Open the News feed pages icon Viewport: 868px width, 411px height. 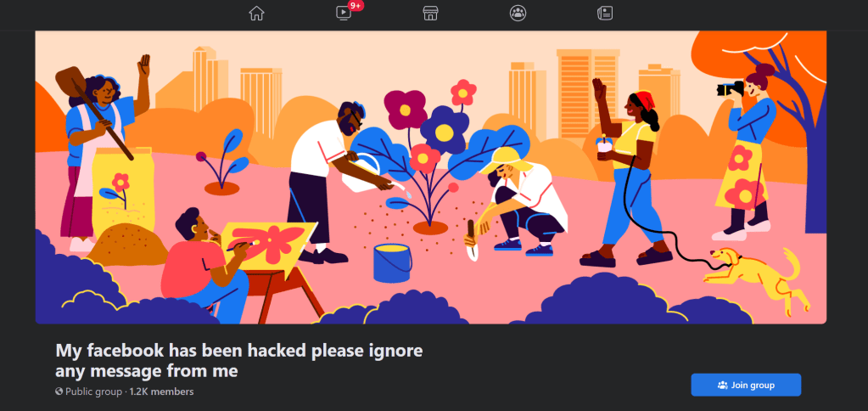coord(605,14)
